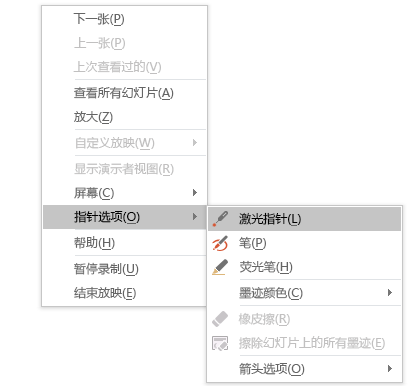This screenshot has width=418, height=386.
Task: Pick the Highlighter pen icon
Action: pyautogui.click(x=220, y=267)
